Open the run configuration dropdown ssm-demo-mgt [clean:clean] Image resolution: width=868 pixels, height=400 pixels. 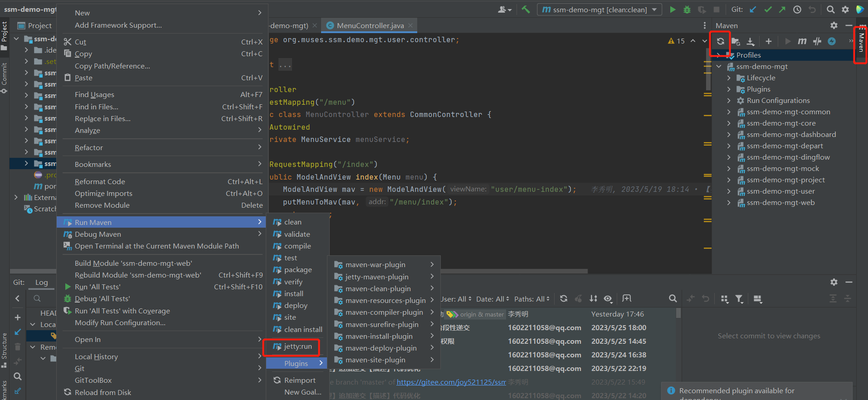(600, 10)
